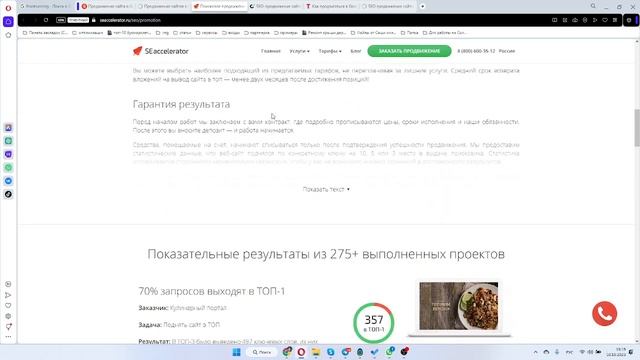
Task: Open File Explorer from the taskbar
Action: [316, 352]
